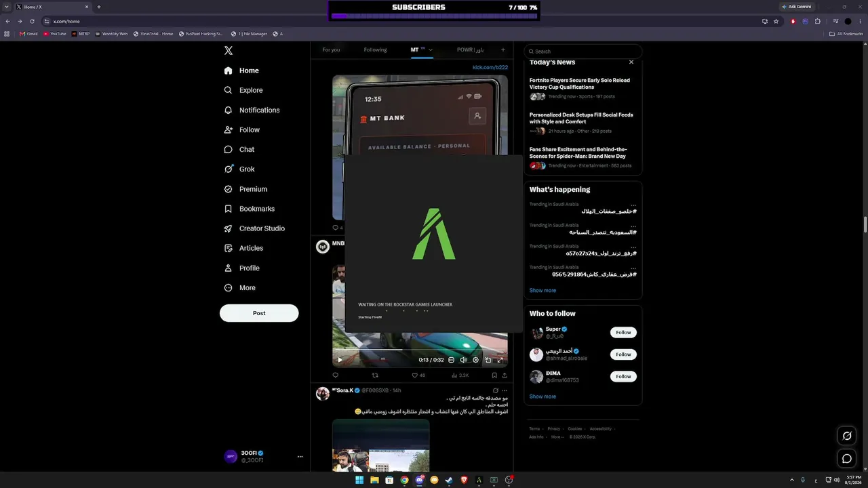
Task: Go to Profile in X sidebar
Action: pyautogui.click(x=241, y=268)
